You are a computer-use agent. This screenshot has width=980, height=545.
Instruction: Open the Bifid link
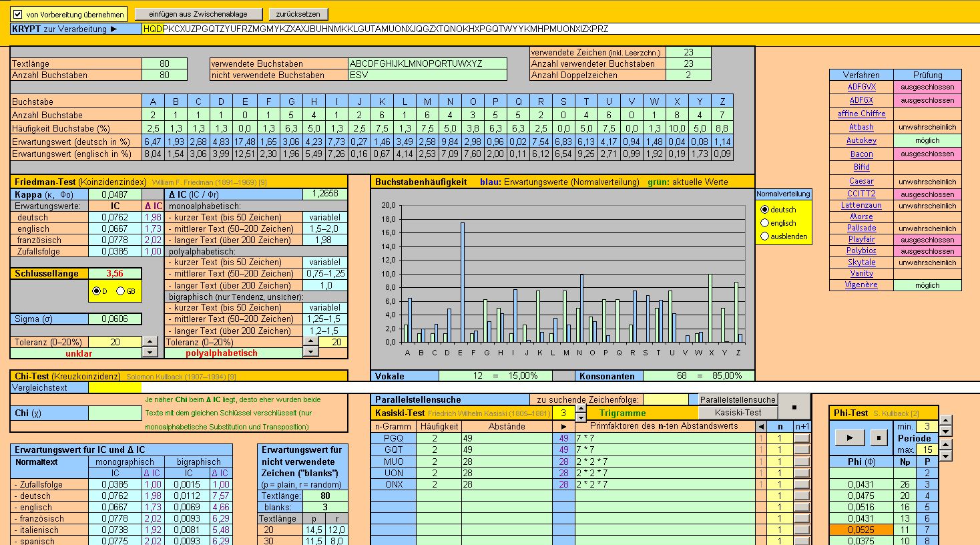point(861,167)
